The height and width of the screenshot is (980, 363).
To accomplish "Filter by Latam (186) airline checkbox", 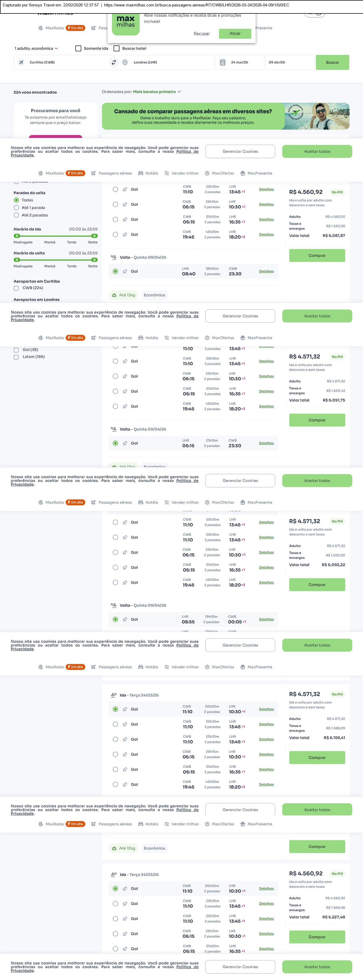I will (x=16, y=357).
